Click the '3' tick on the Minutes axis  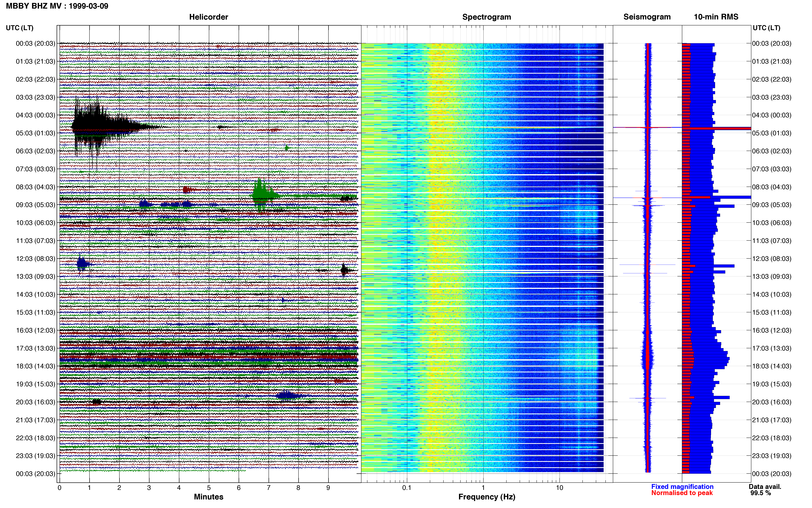click(x=149, y=488)
